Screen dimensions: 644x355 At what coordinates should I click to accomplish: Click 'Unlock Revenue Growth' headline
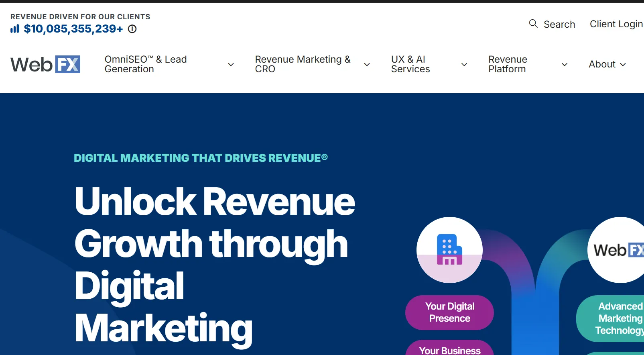tap(215, 223)
